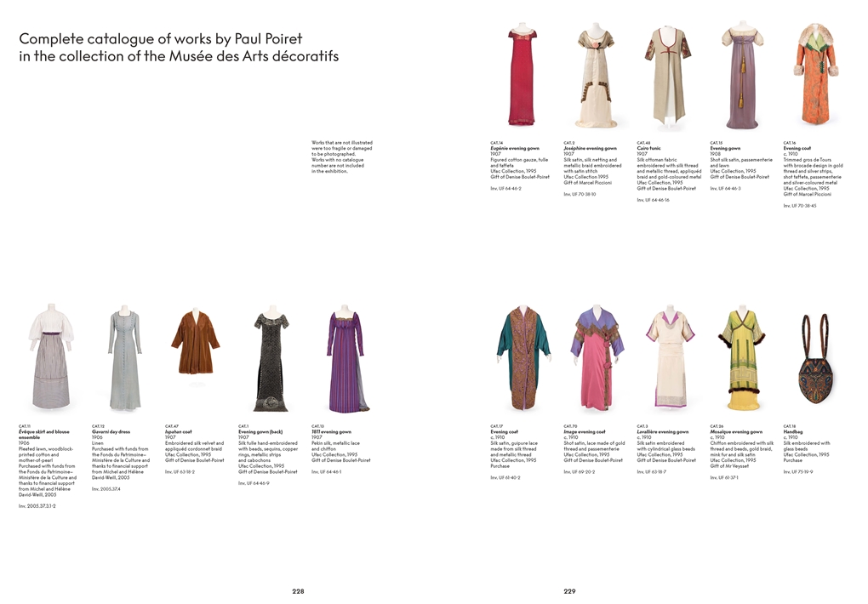Viewport: 868px width, 604px height.
Task: Click the Cairo tunic image
Action: 668,77
